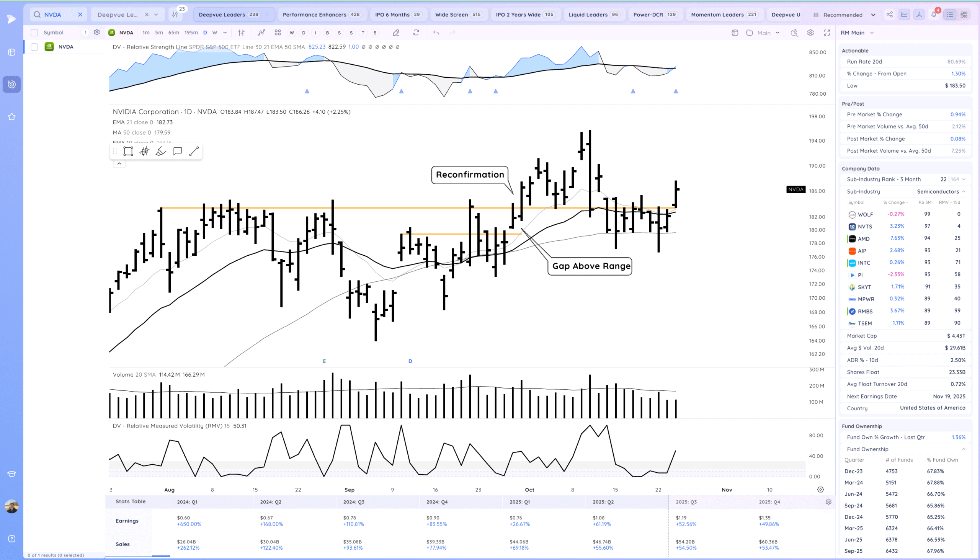The height and width of the screenshot is (560, 980).
Task: Check the NVDA row checkbox
Action: point(34,47)
